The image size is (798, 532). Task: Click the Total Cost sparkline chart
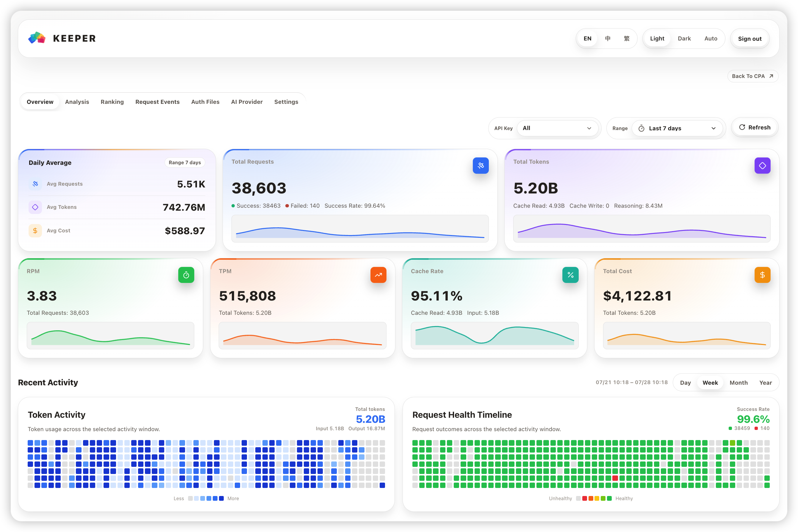[x=687, y=336]
